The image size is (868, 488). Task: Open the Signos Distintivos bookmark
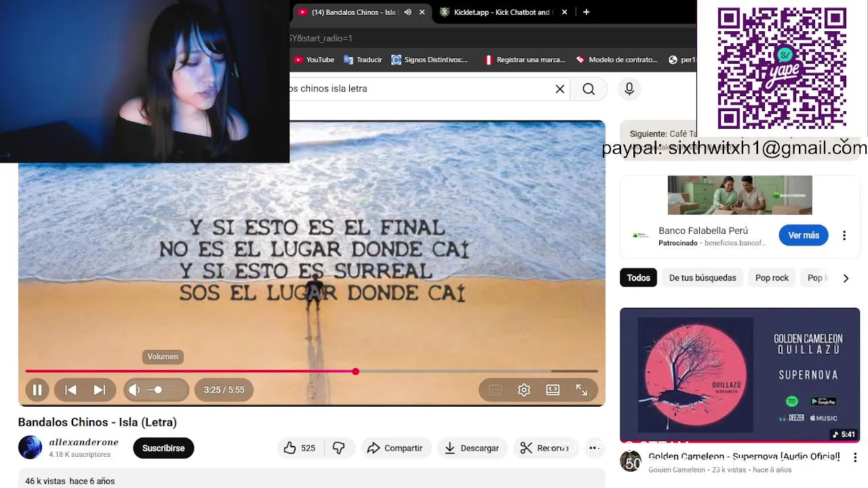pos(430,60)
